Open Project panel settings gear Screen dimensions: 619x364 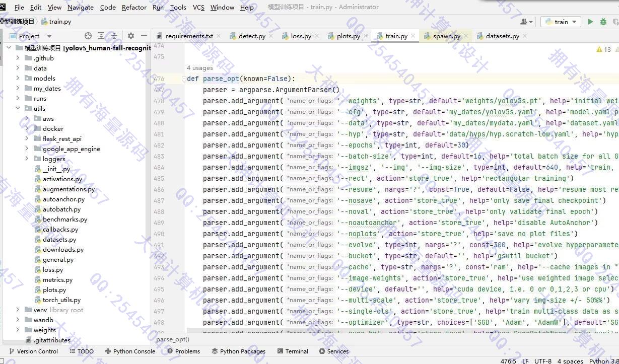131,36
